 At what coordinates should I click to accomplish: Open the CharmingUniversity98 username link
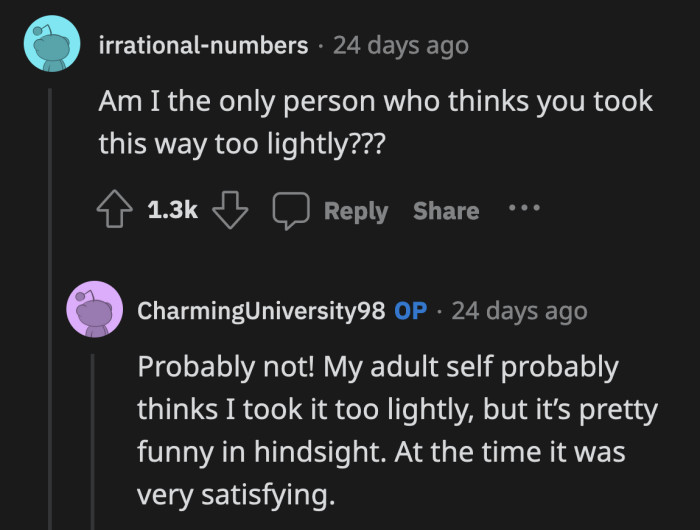point(260,310)
